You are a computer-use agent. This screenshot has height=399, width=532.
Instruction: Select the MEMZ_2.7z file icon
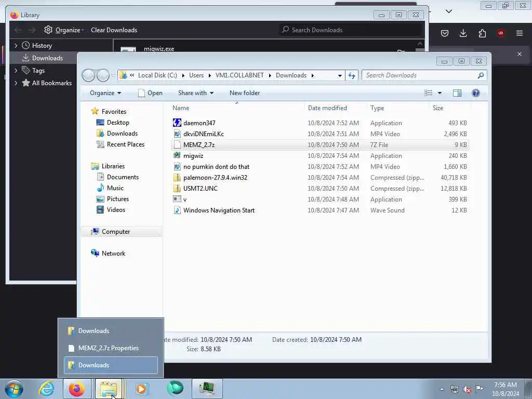pyautogui.click(x=177, y=145)
